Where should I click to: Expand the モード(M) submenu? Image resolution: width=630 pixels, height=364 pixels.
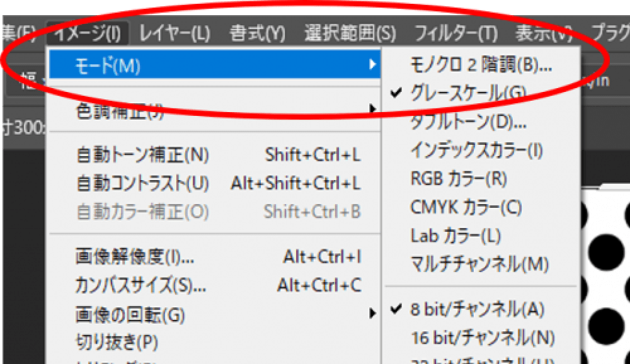(215, 64)
